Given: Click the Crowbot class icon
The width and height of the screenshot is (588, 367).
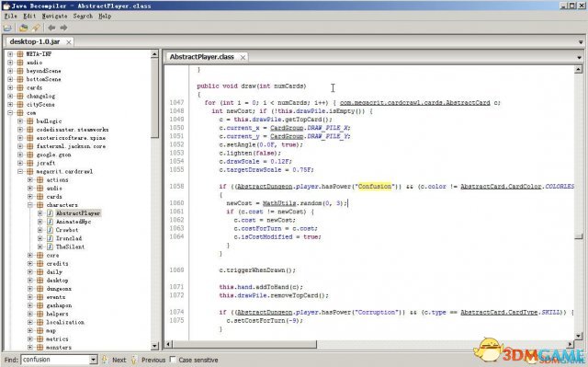Looking at the screenshot, I should 50,230.
